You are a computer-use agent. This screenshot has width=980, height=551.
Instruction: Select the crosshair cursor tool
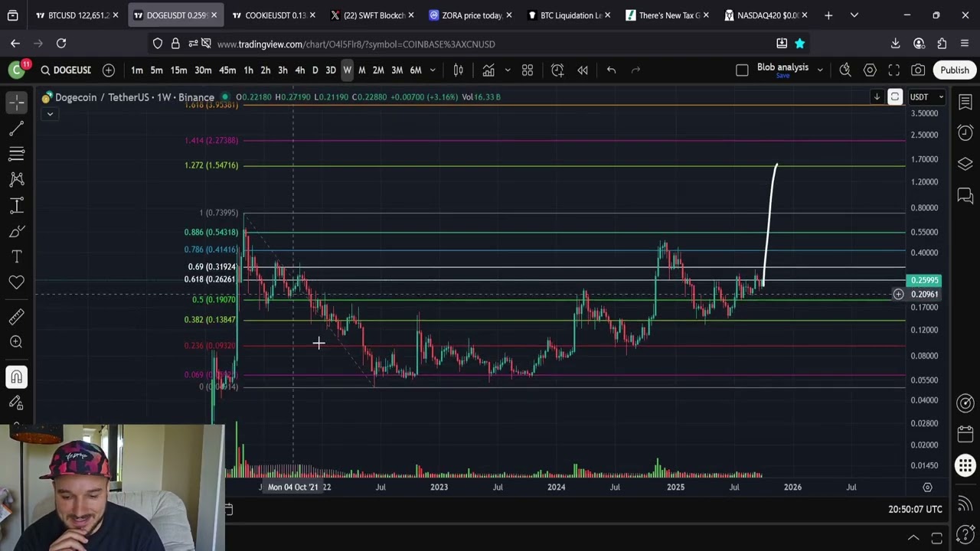click(x=16, y=102)
